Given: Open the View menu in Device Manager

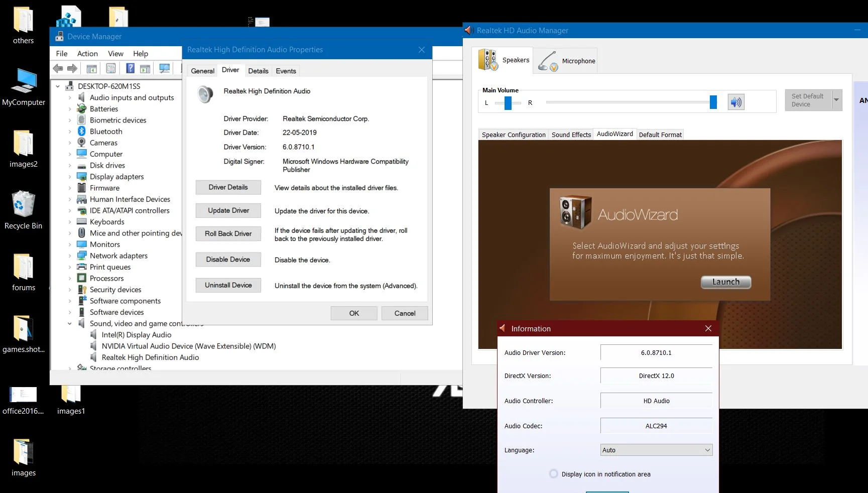Looking at the screenshot, I should [x=115, y=54].
